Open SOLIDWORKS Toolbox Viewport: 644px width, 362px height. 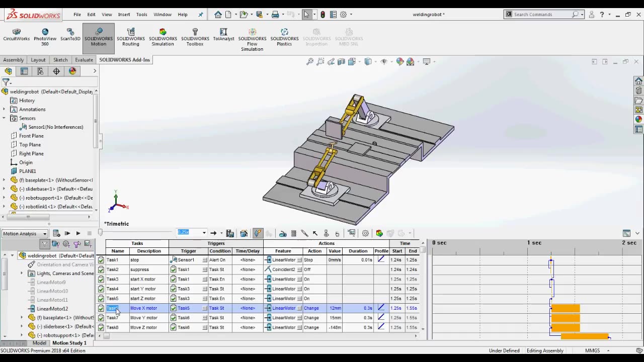coord(195,38)
